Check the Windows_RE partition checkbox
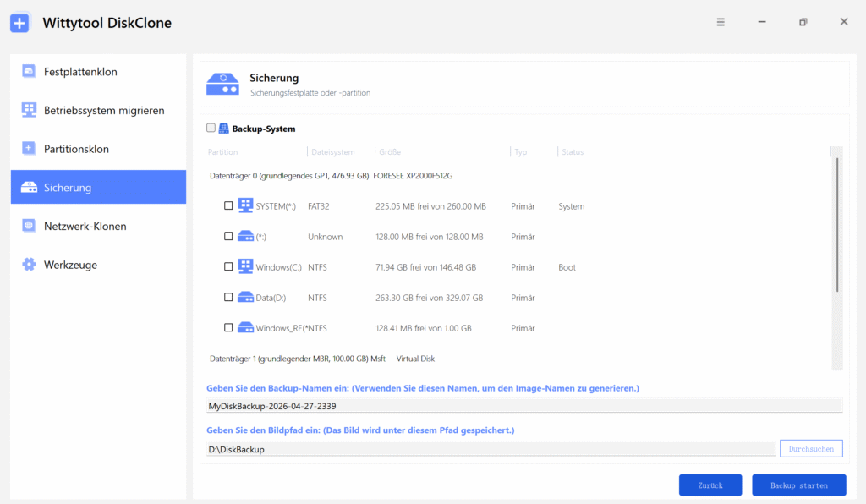866x504 pixels. 228,327
